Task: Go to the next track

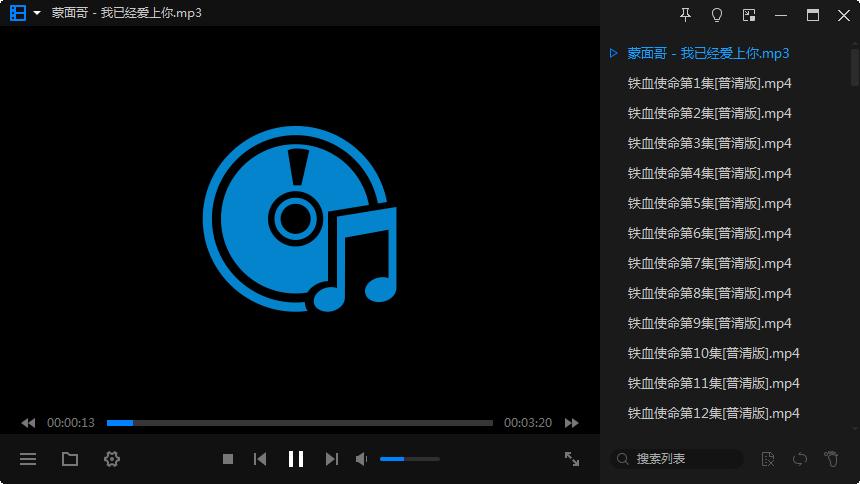Action: [331, 459]
